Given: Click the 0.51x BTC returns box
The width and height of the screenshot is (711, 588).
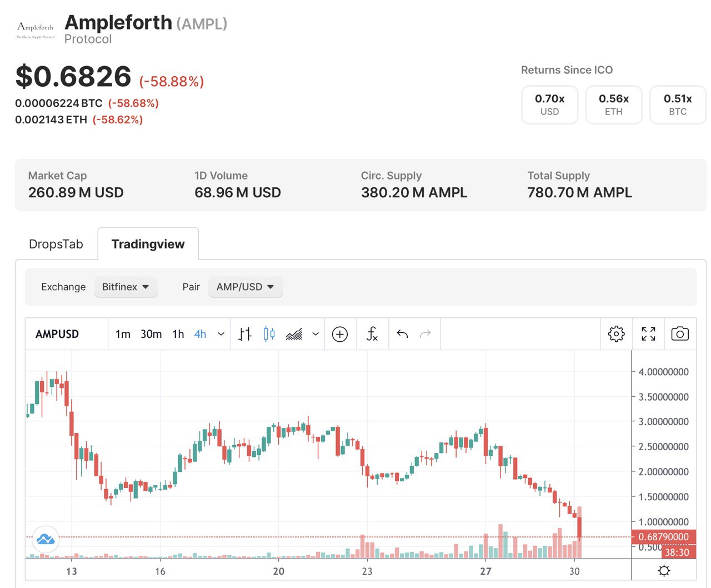Looking at the screenshot, I should tap(678, 104).
